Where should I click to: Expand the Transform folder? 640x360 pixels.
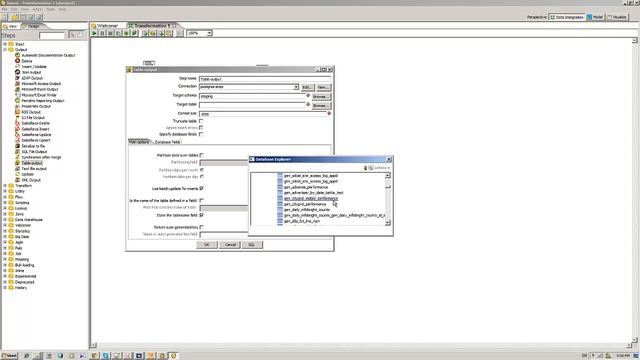click(x=5, y=186)
